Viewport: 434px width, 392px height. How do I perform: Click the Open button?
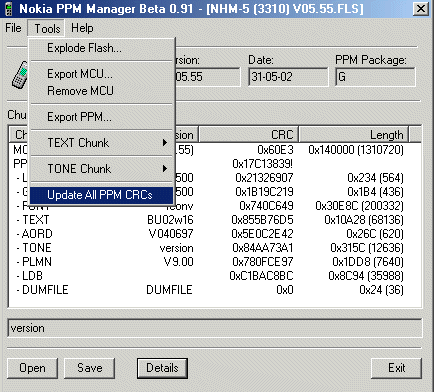tap(32, 368)
